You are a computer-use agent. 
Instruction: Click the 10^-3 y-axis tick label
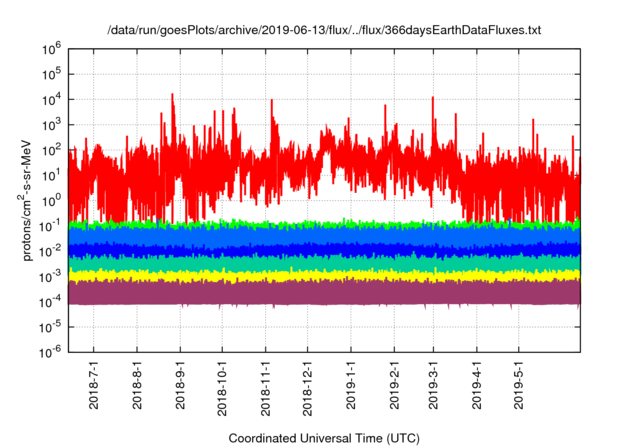pyautogui.click(x=51, y=277)
